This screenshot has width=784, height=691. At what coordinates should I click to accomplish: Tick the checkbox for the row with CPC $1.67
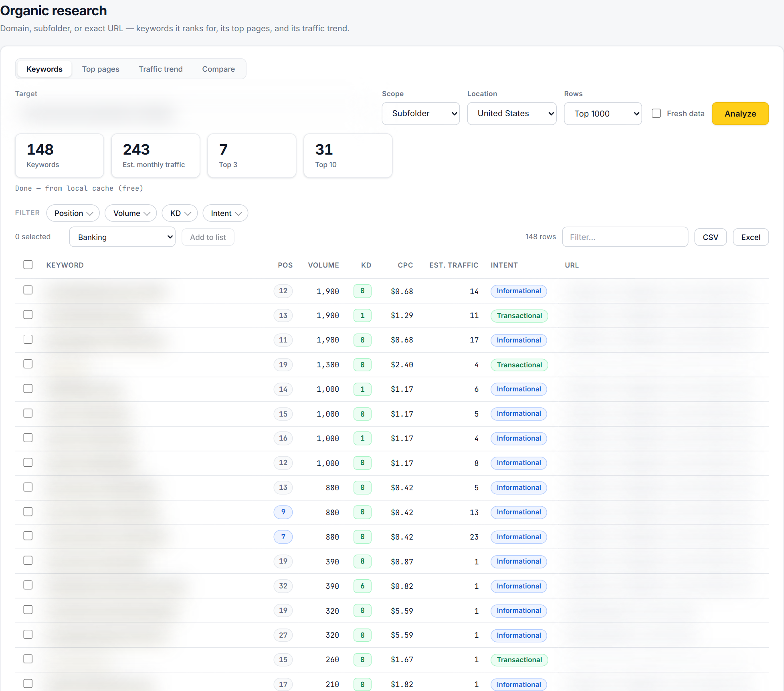click(x=28, y=659)
